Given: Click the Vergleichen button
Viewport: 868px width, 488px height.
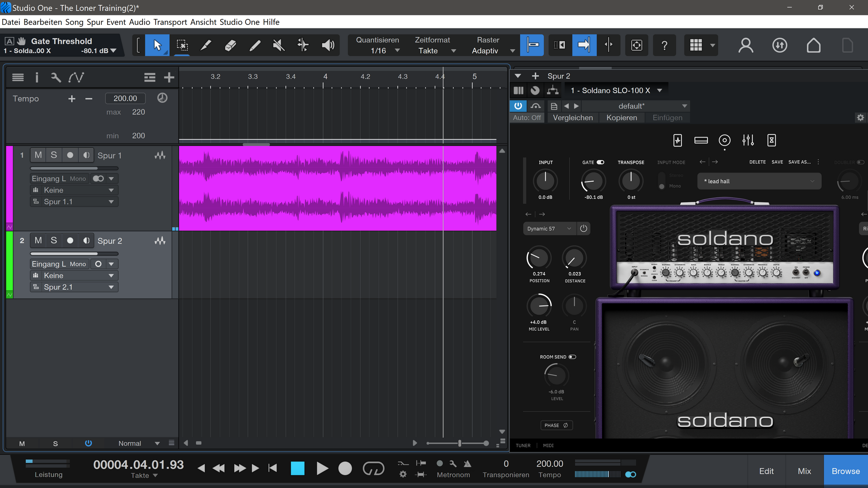Looking at the screenshot, I should point(573,117).
